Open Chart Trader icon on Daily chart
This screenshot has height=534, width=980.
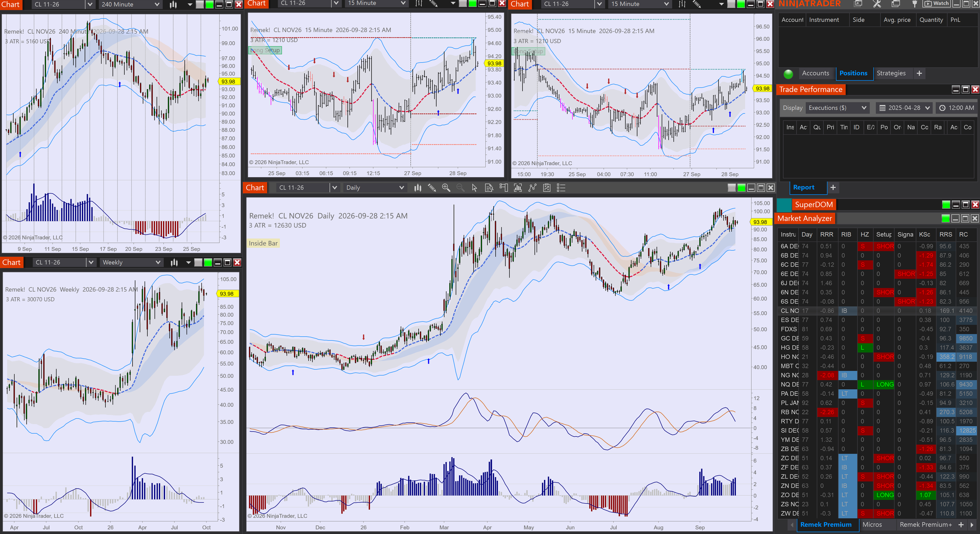click(504, 188)
